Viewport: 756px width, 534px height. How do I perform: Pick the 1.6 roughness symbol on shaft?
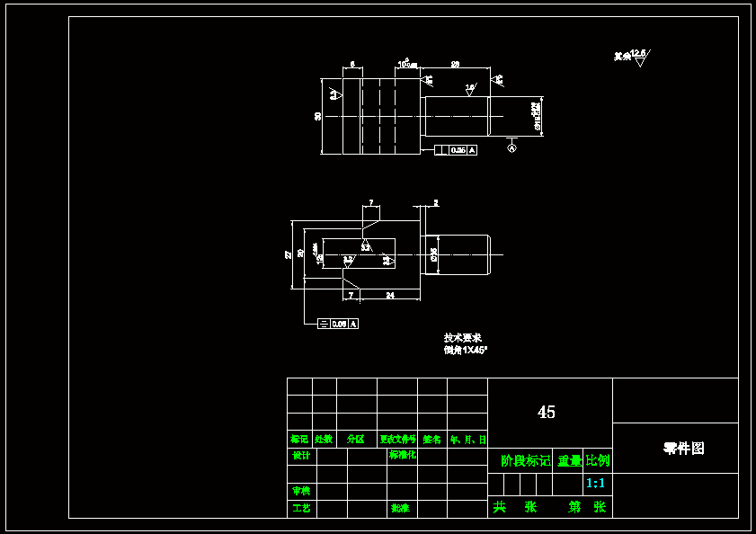471,89
